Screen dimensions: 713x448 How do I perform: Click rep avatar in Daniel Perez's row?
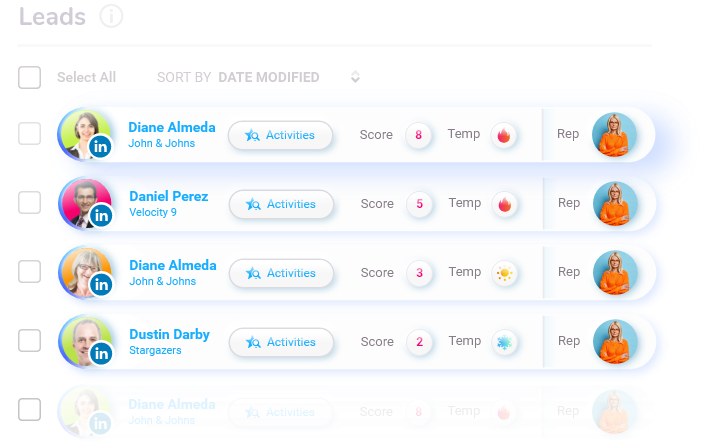[615, 203]
